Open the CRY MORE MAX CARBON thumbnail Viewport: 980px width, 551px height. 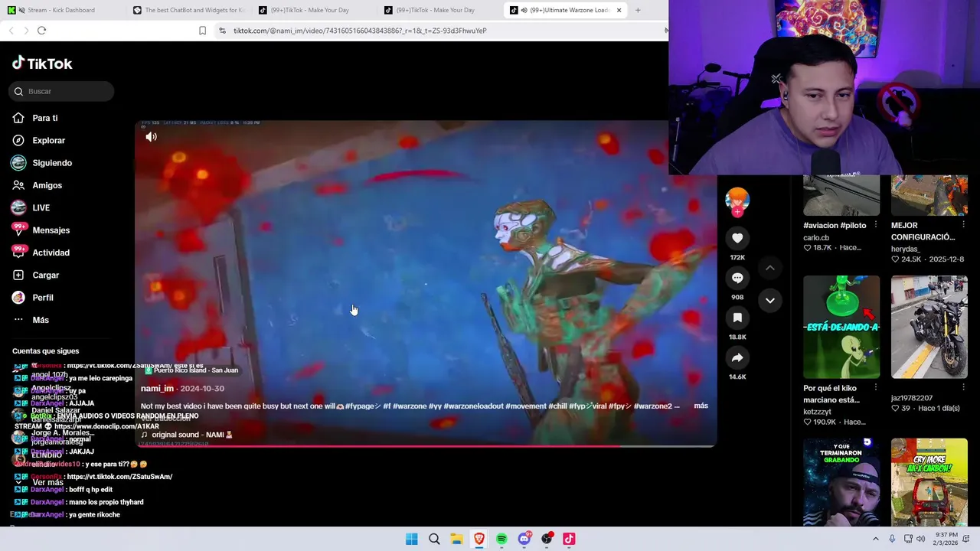coord(929,482)
